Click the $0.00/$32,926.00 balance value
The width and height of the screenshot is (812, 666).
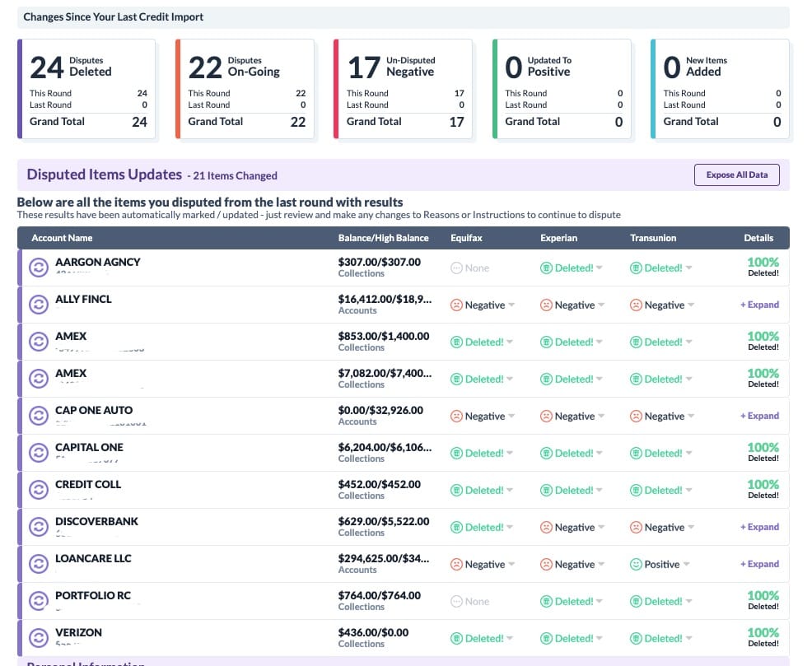pos(380,410)
